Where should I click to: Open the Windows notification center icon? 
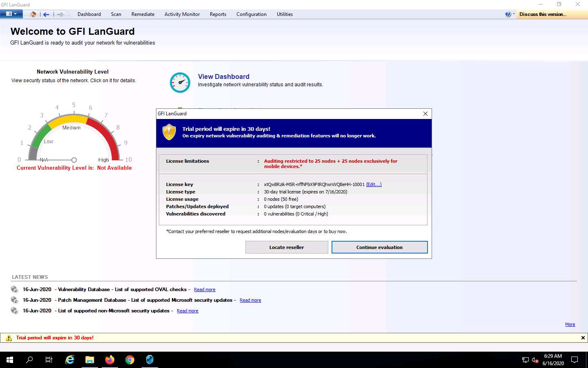575,360
